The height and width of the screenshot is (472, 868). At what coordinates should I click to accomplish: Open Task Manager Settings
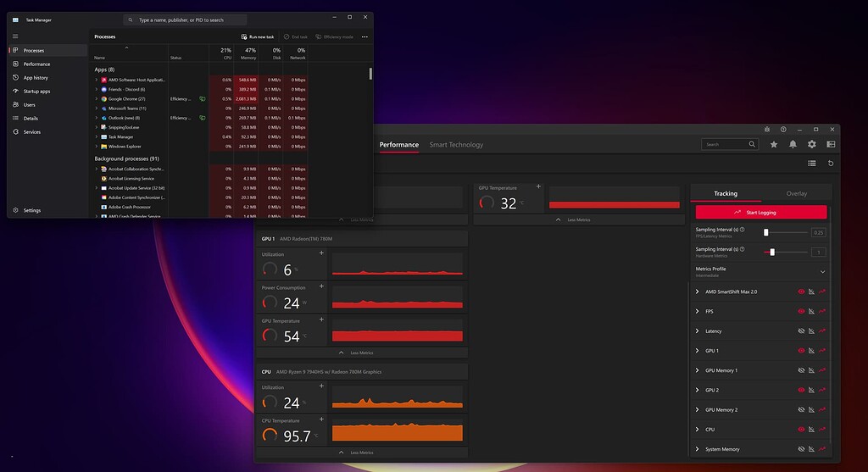47,210
